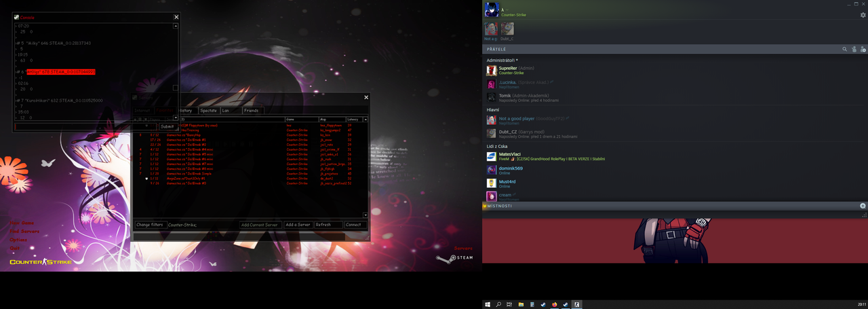Open the Not a g favorite friend thumbnail
868x309 pixels.
tap(491, 29)
